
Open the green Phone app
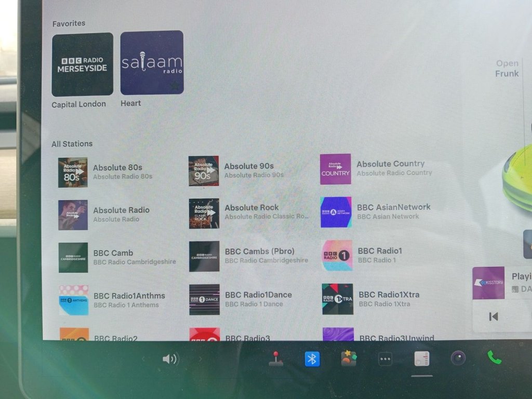click(494, 357)
